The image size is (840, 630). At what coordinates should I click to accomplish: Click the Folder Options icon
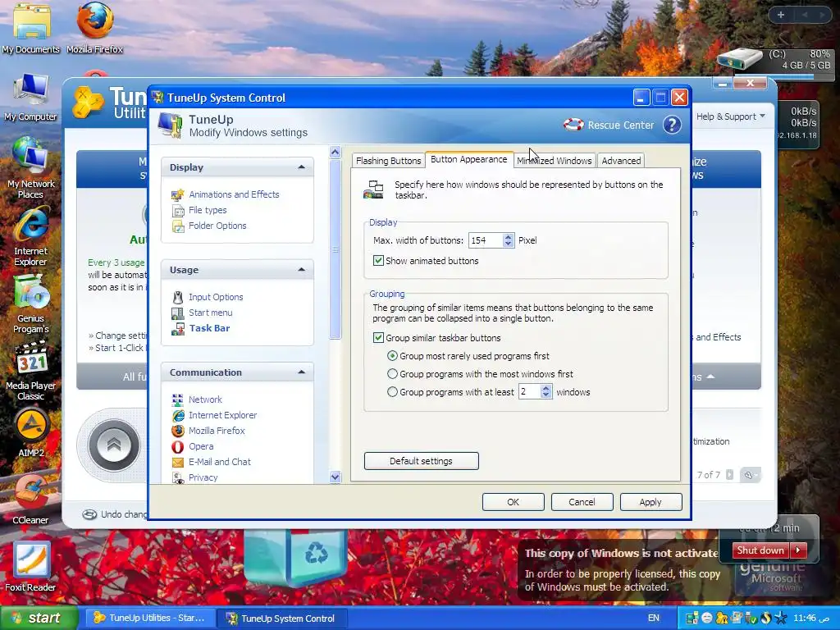[178, 226]
